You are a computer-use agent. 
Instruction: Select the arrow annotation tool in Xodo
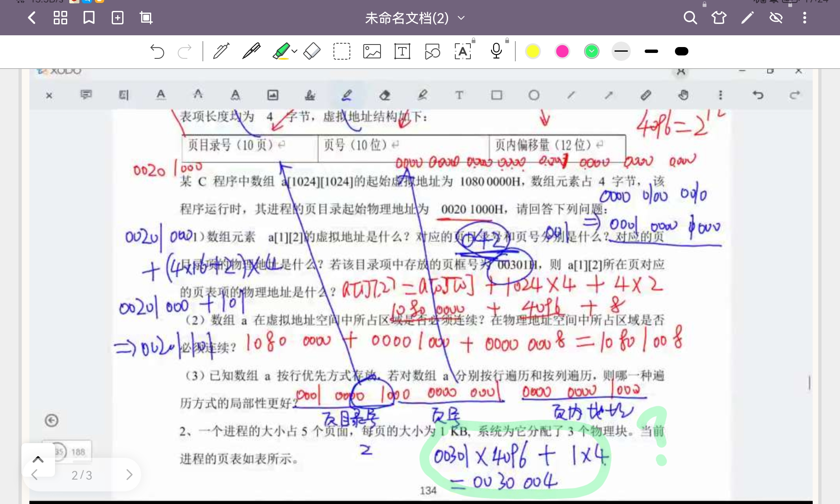(608, 95)
